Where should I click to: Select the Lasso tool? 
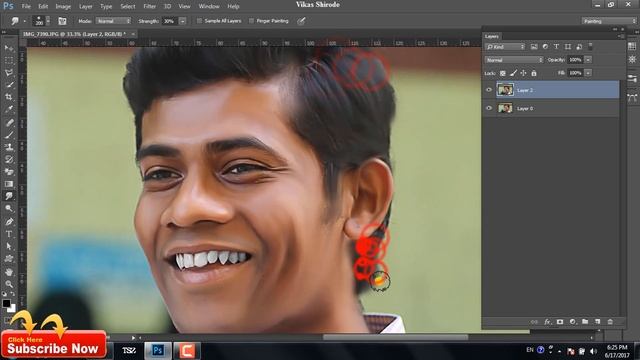[x=9, y=73]
